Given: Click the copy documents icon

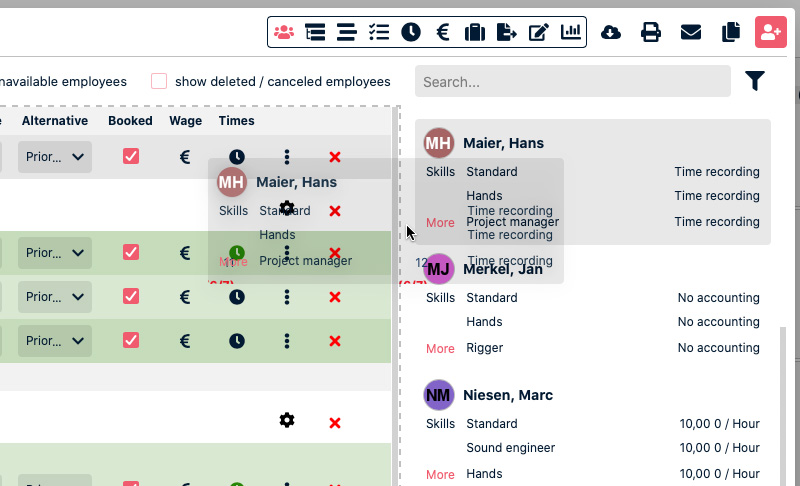Looking at the screenshot, I should 731,32.
